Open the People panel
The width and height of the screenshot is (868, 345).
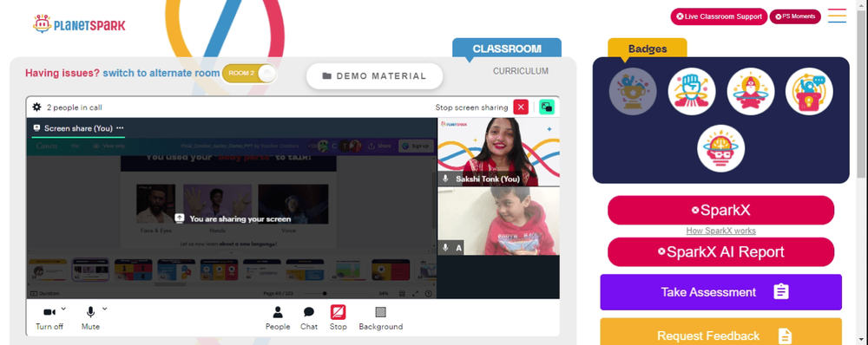tap(278, 318)
